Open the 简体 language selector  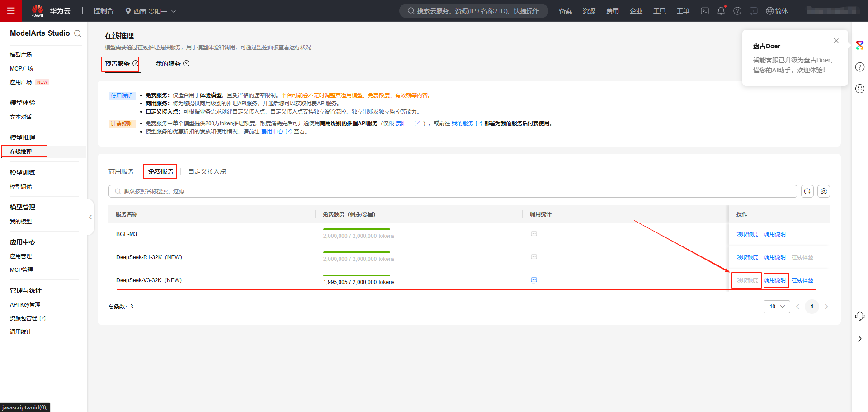pos(777,11)
